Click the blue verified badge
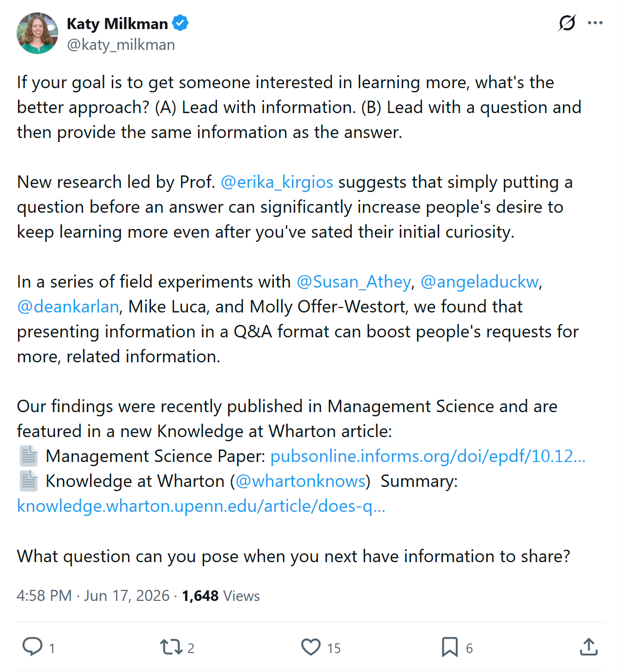This screenshot has height=672, width=622. 180,23
